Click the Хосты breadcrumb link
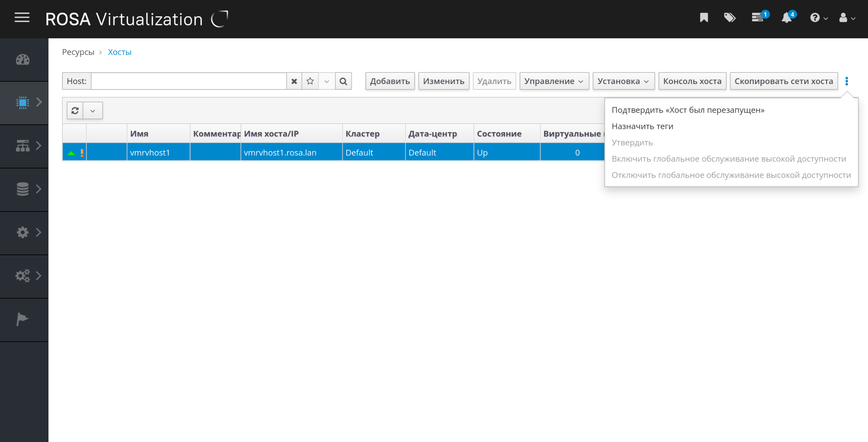Viewport: 868px width, 442px height. [120, 52]
